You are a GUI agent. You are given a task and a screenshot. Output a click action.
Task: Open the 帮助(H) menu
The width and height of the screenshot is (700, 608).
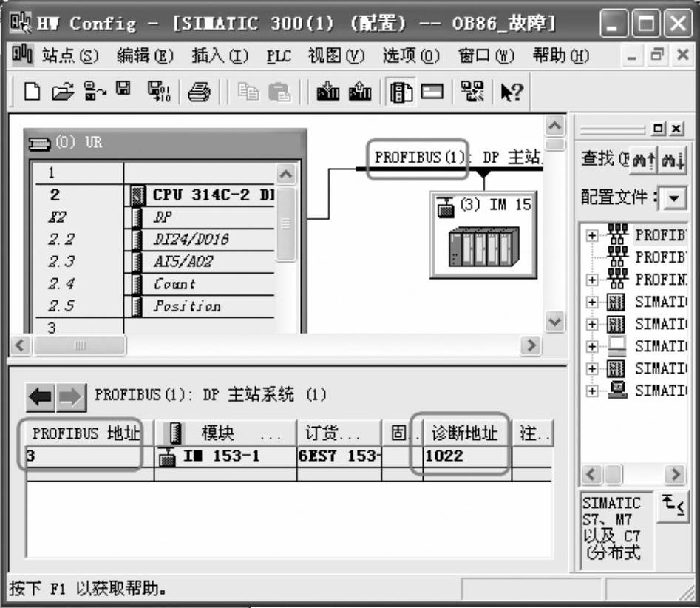tap(561, 55)
